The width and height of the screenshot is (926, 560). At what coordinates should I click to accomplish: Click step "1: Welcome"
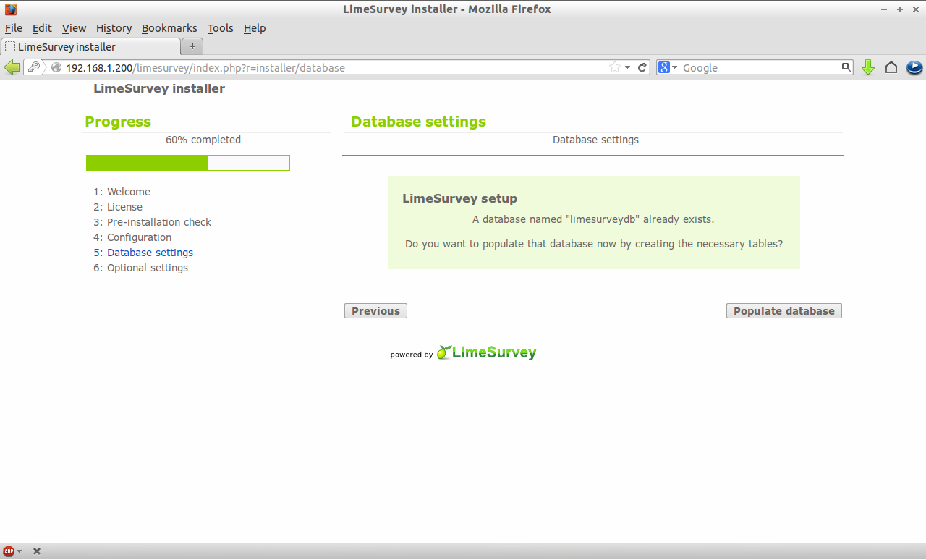(x=122, y=192)
